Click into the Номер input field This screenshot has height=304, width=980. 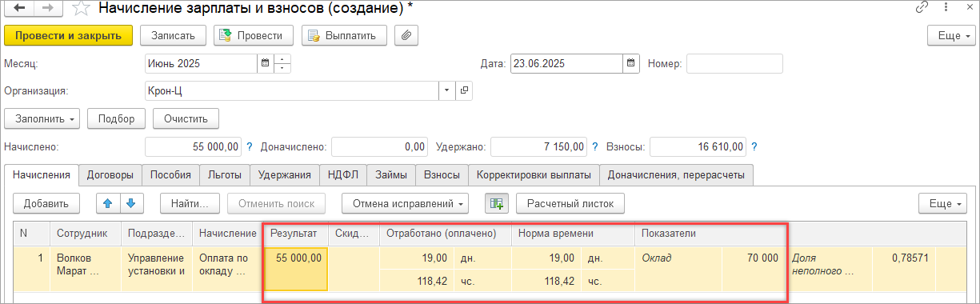click(x=734, y=63)
